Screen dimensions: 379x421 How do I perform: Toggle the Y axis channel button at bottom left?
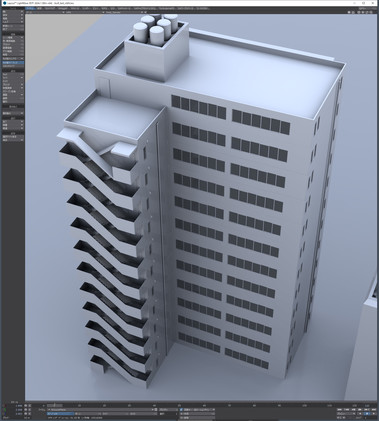point(5,410)
